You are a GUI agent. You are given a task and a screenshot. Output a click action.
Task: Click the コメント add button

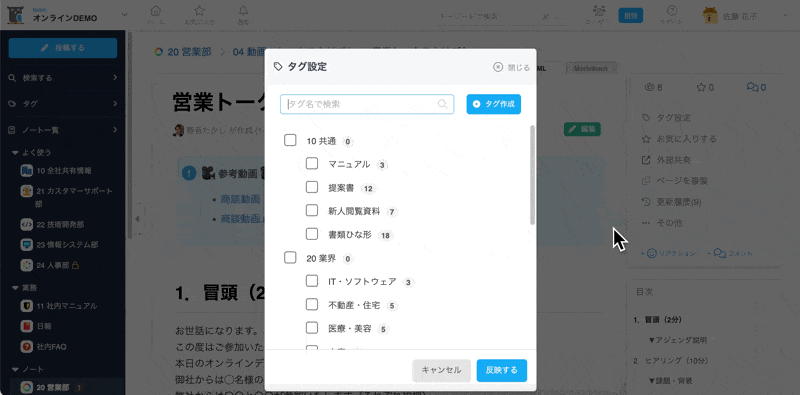coord(730,253)
